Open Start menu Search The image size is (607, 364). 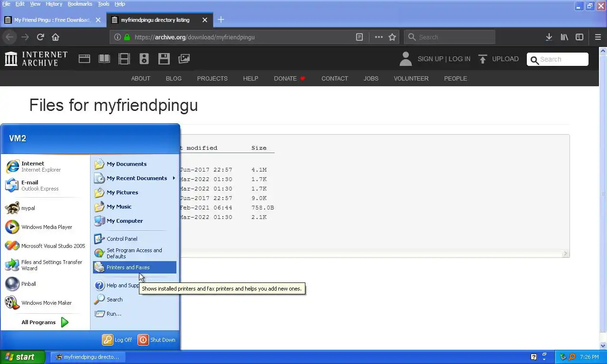click(x=135, y=300)
